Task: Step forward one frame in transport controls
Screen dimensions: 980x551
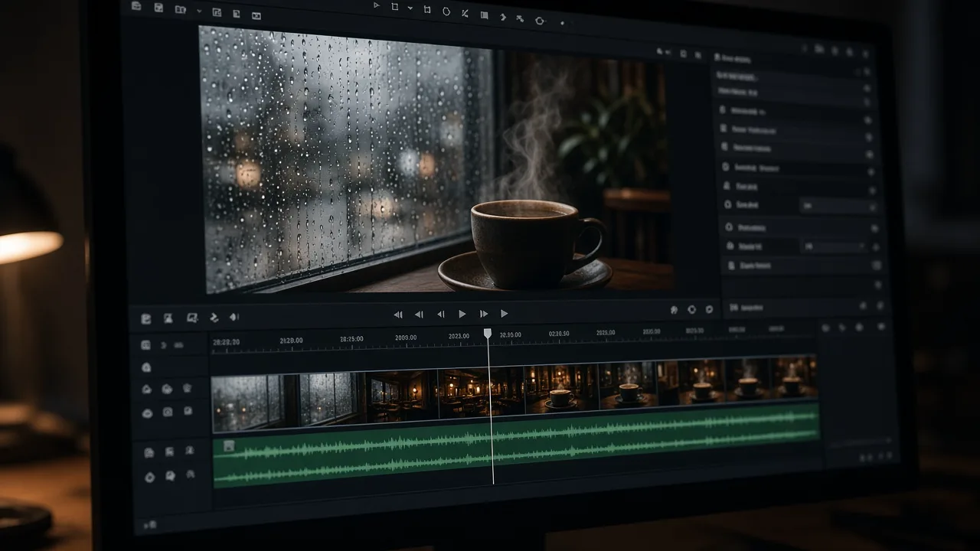Action: click(484, 314)
